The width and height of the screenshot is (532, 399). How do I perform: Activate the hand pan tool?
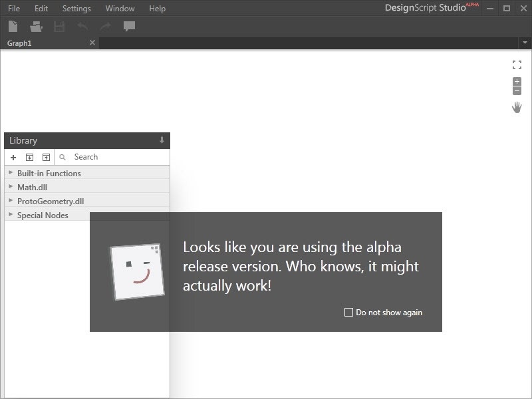517,107
